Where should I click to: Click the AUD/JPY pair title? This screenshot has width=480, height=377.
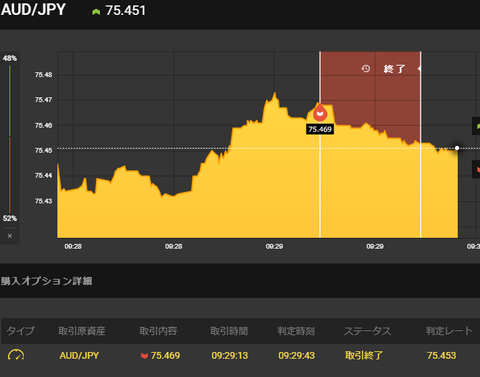pos(33,9)
